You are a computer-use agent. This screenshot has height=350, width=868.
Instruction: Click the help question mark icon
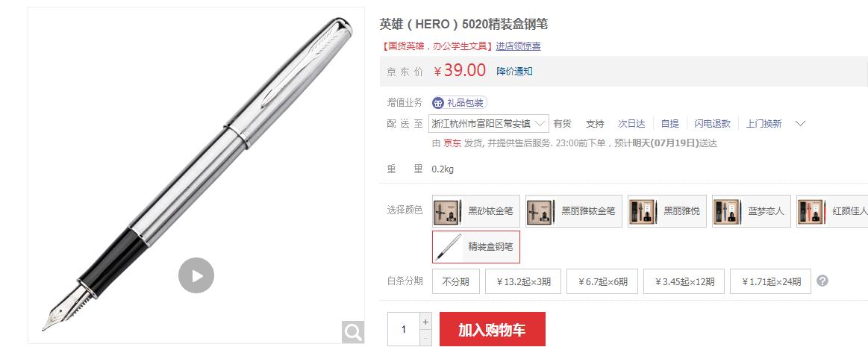822,281
